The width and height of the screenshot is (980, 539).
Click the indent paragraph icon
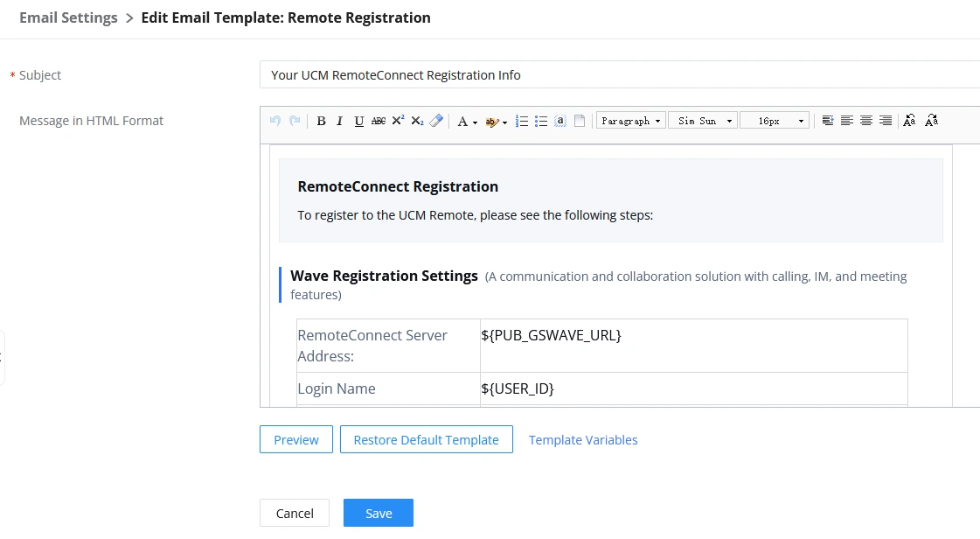click(828, 121)
